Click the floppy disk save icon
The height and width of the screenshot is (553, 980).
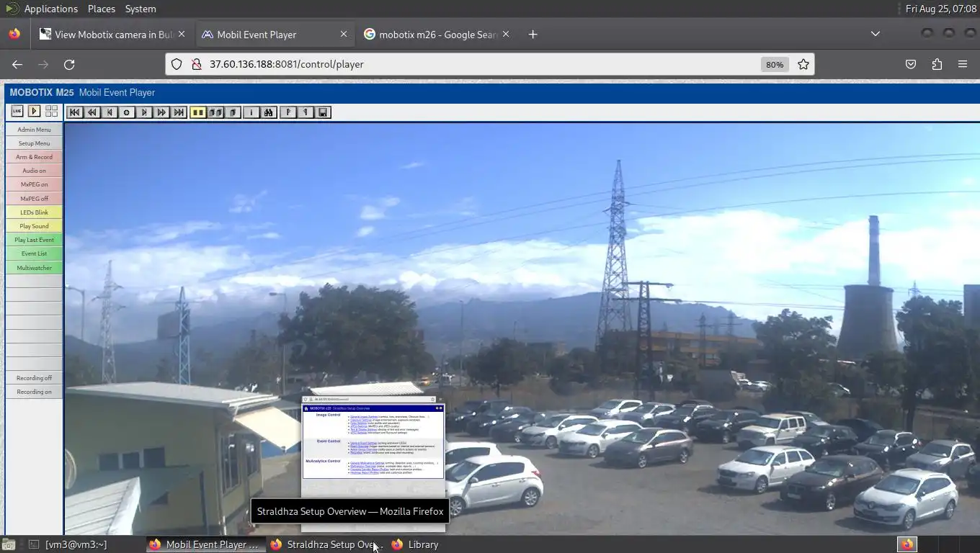pyautogui.click(x=323, y=112)
